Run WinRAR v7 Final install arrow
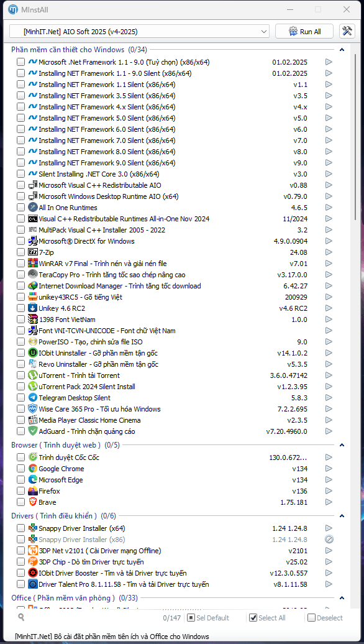 pos(329,264)
